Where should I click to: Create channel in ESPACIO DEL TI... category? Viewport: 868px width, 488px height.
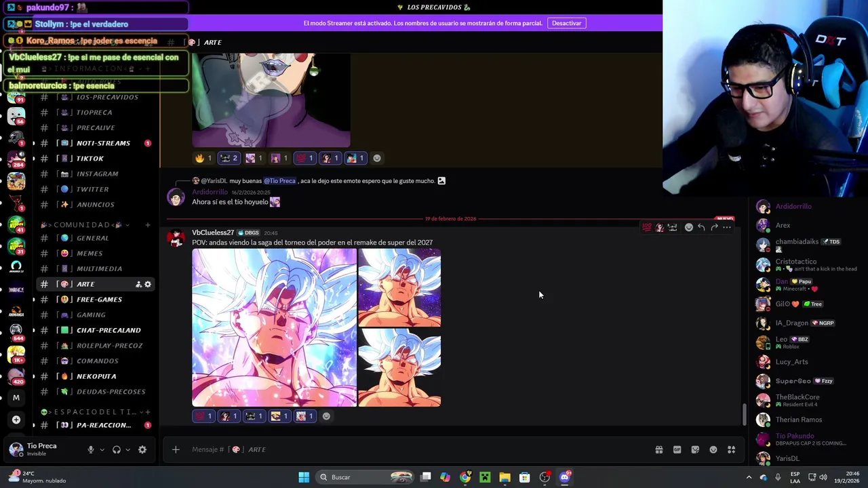(148, 412)
